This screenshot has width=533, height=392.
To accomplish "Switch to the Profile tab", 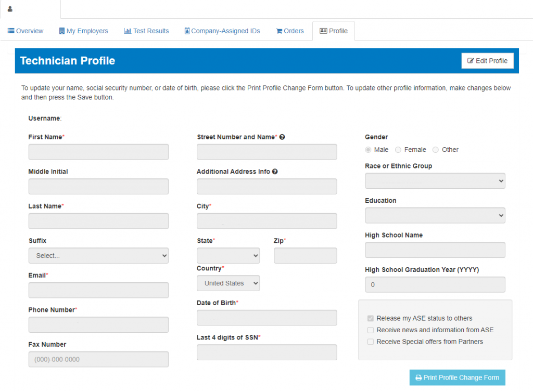I will 333,31.
